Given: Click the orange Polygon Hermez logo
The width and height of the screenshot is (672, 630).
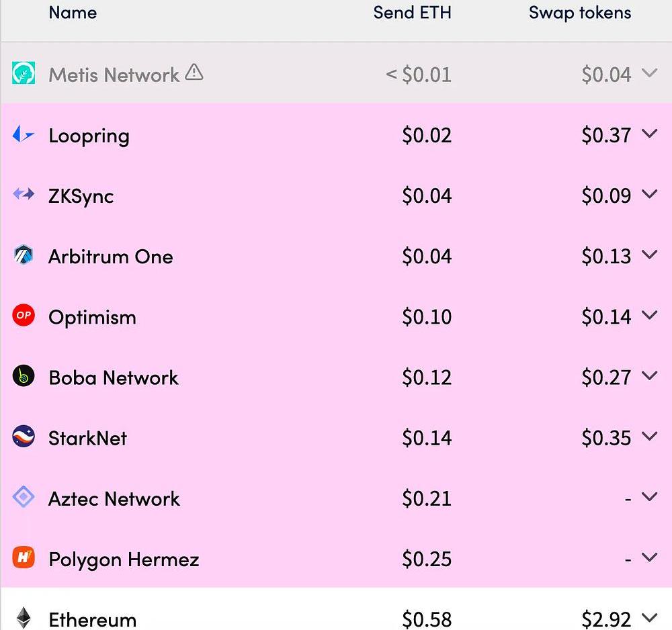Looking at the screenshot, I should 24,558.
